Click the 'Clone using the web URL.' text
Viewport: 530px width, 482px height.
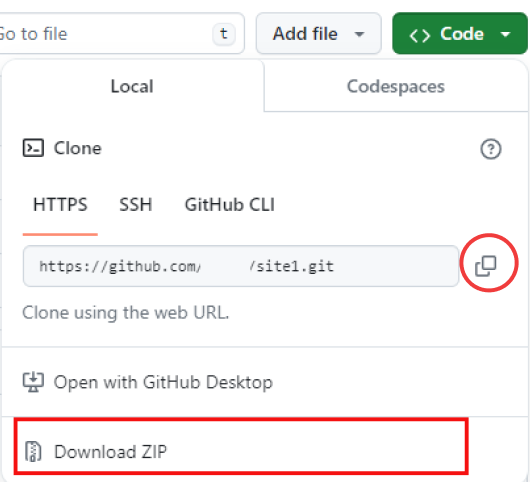point(126,313)
